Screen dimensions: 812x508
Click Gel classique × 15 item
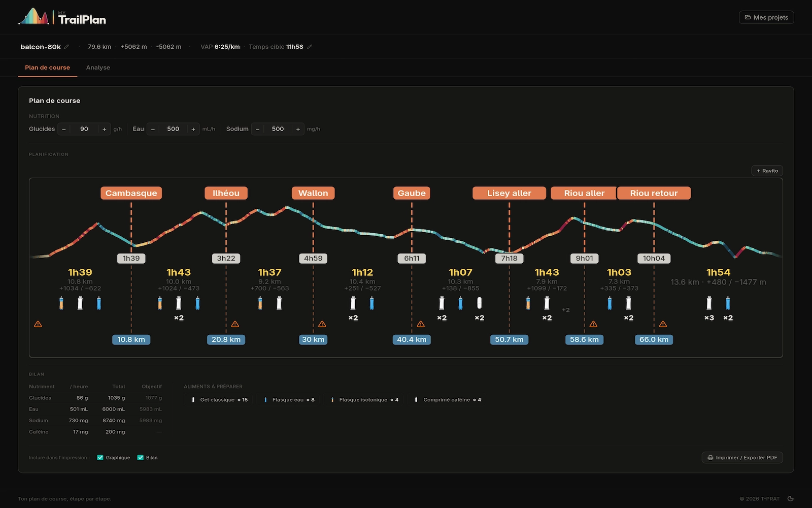pyautogui.click(x=220, y=400)
